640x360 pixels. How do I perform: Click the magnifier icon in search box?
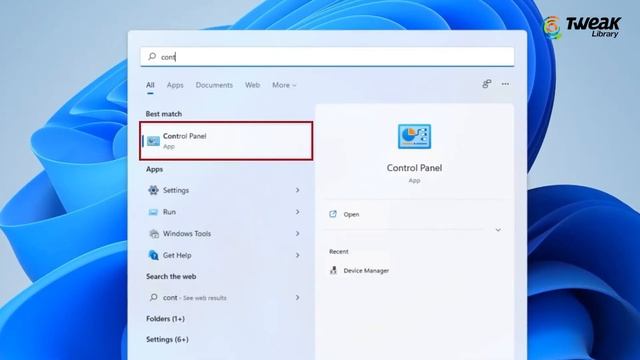(x=152, y=56)
